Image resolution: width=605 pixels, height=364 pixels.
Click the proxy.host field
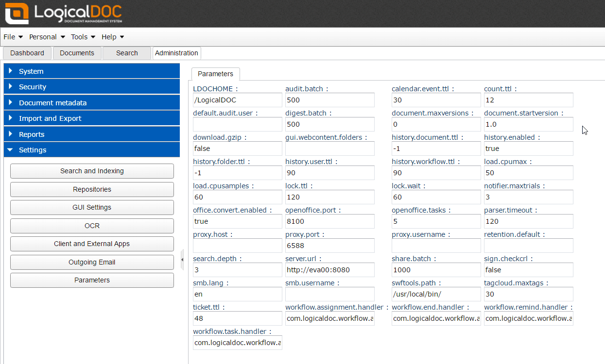tap(237, 246)
